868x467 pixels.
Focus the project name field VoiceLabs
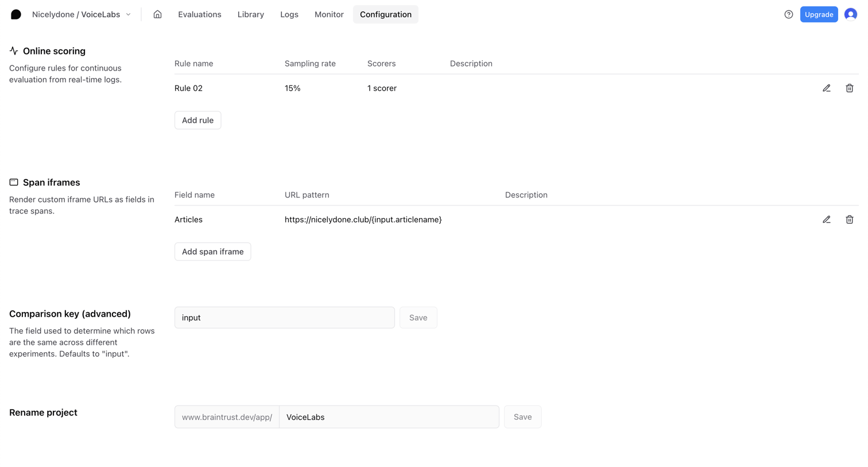(x=389, y=417)
